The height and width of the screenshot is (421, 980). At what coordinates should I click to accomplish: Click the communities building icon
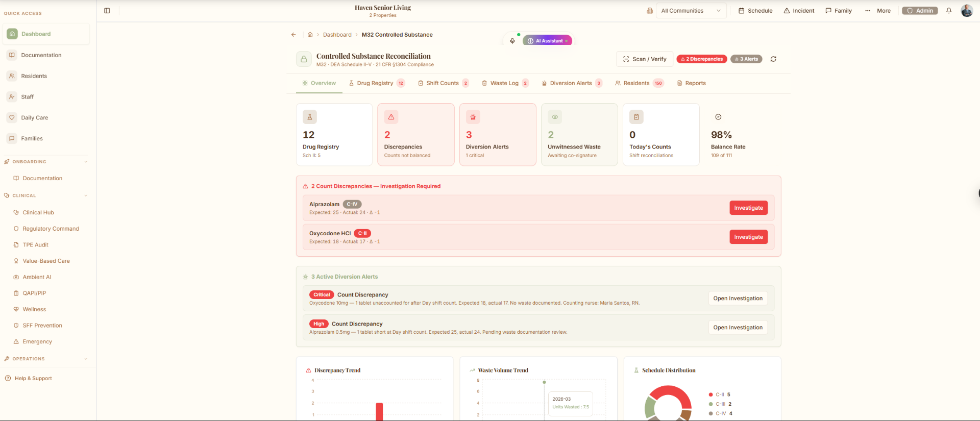tap(650, 11)
